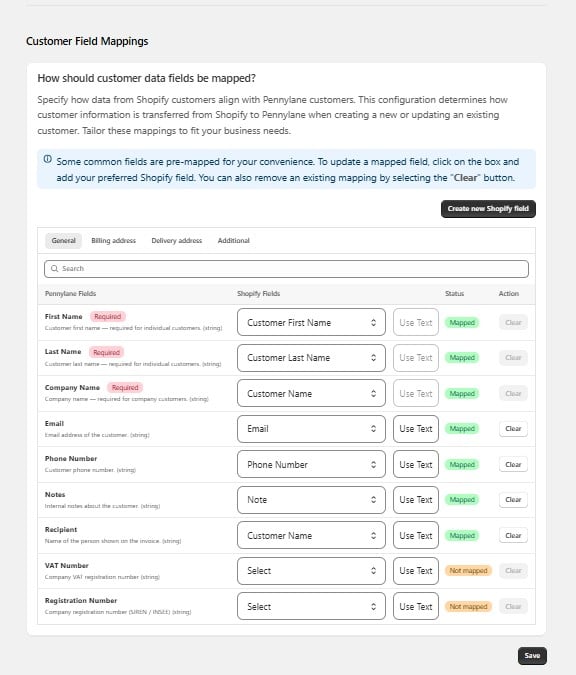This screenshot has height=675, width=576.
Task: Focus the Search input field
Action: point(286,269)
